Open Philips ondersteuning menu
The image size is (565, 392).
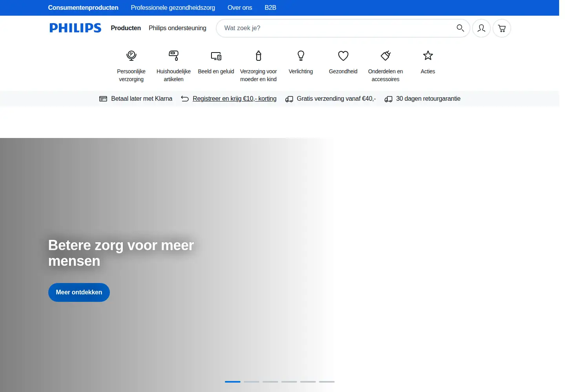point(177,28)
